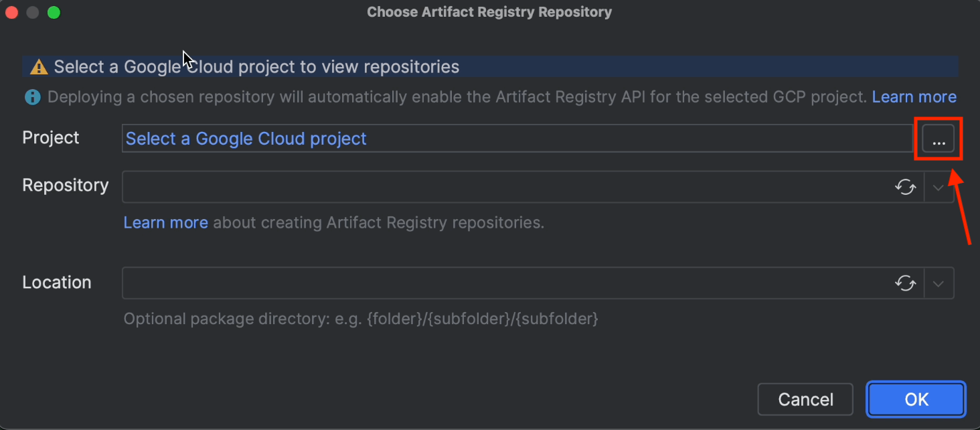Refresh the Repository list
This screenshot has height=430, width=980.
[x=906, y=187]
